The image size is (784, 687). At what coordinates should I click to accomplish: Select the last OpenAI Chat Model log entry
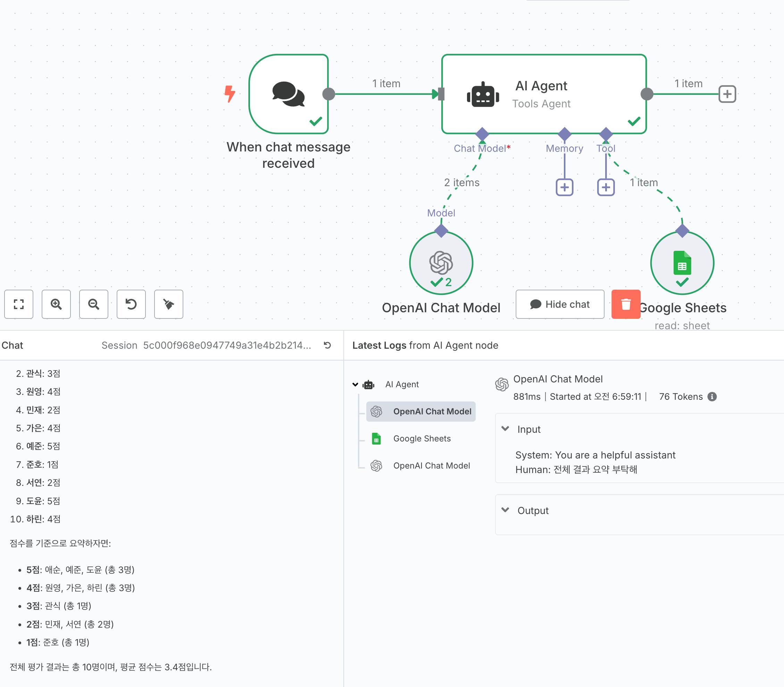[x=421, y=465]
